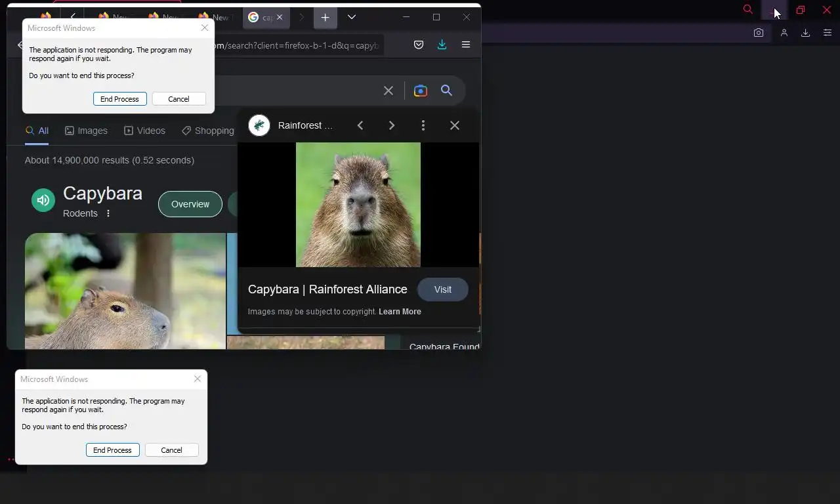Play Capybara pronunciation with speaker icon
The width and height of the screenshot is (840, 504).
coord(43,200)
